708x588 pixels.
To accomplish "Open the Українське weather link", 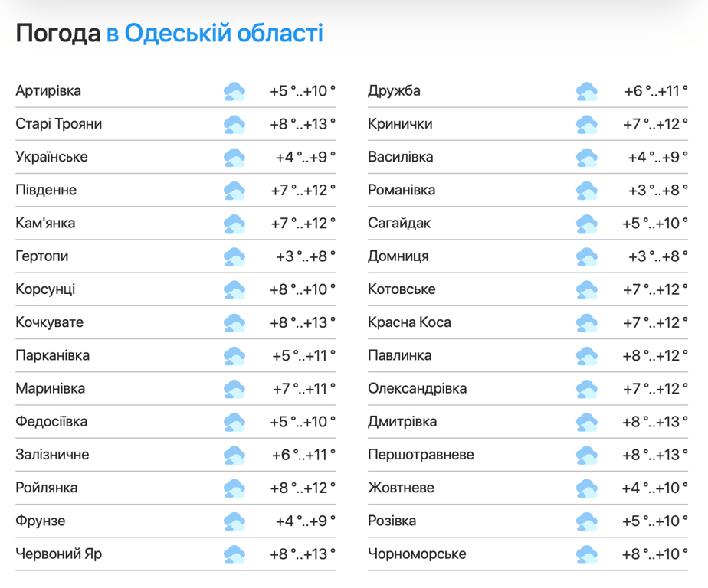I will tap(51, 157).
